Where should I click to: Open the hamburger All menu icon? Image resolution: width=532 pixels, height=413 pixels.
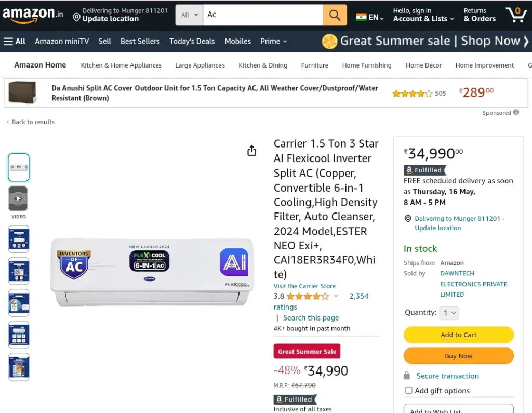point(8,42)
